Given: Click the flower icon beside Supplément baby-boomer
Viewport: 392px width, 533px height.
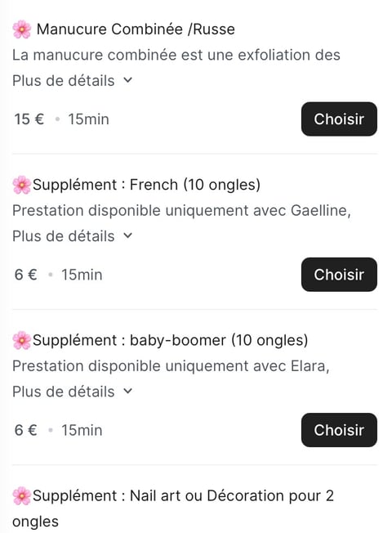Looking at the screenshot, I should [22, 340].
